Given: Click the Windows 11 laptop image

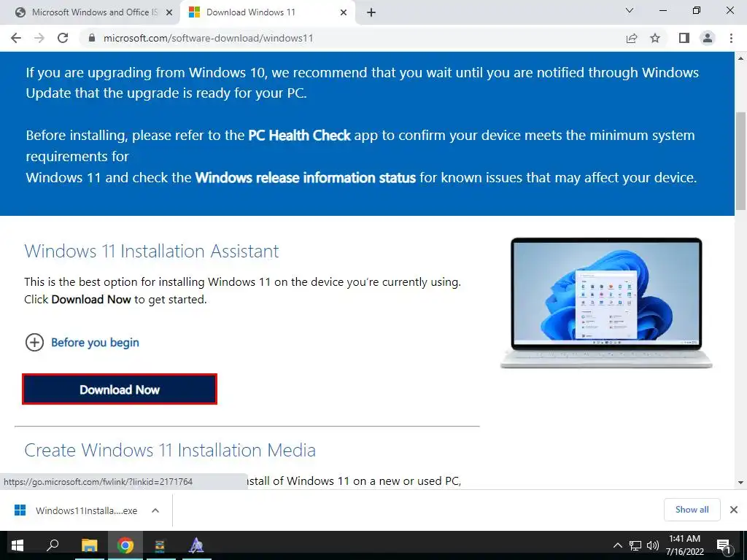Looking at the screenshot, I should [606, 303].
